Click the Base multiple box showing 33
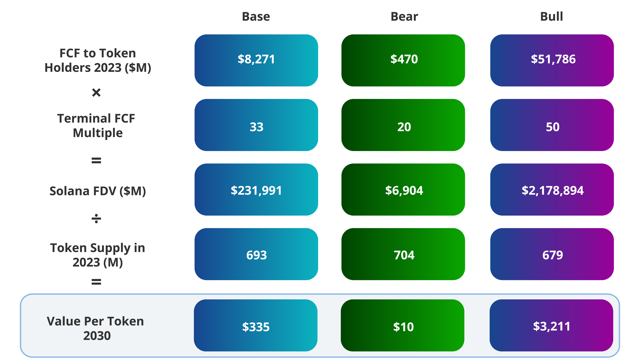Image resolution: width=644 pixels, height=362 pixels. coord(256,125)
